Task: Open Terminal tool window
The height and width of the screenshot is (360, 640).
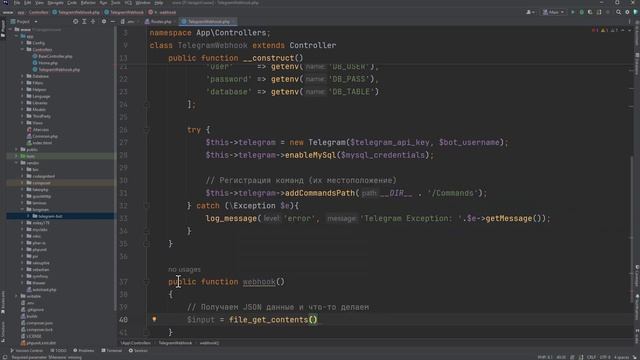Action: click(111, 351)
